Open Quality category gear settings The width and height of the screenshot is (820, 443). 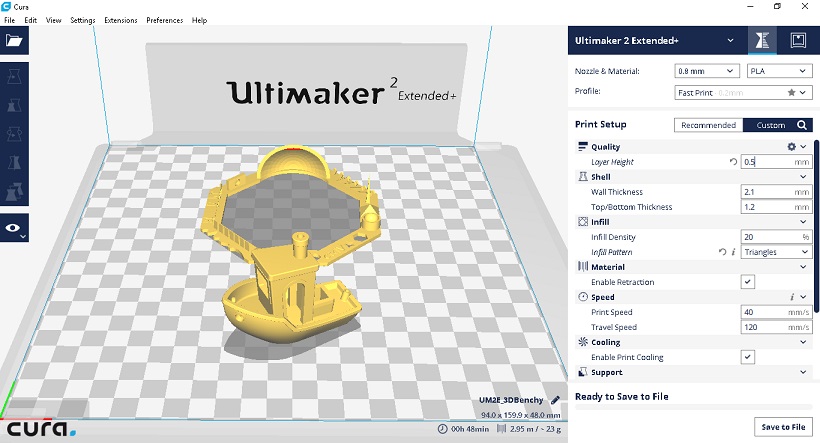(x=792, y=147)
